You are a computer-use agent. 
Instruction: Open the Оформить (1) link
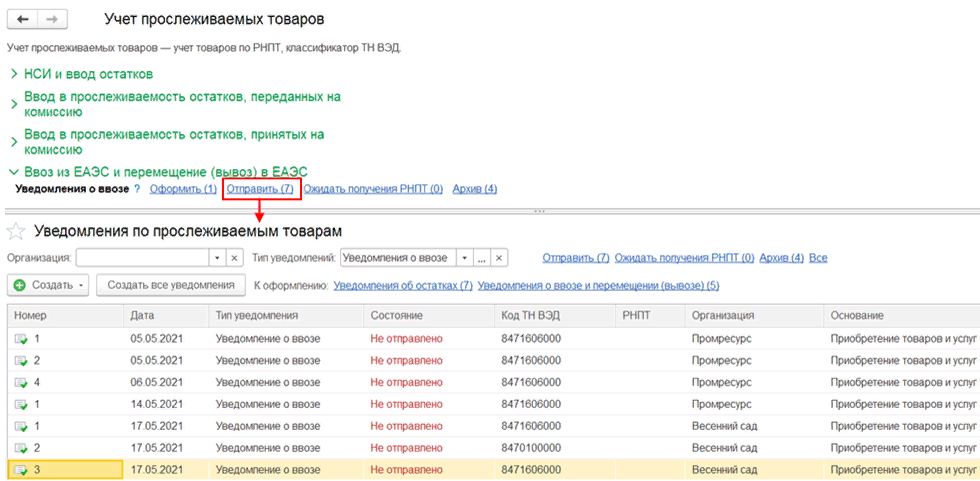click(x=182, y=189)
